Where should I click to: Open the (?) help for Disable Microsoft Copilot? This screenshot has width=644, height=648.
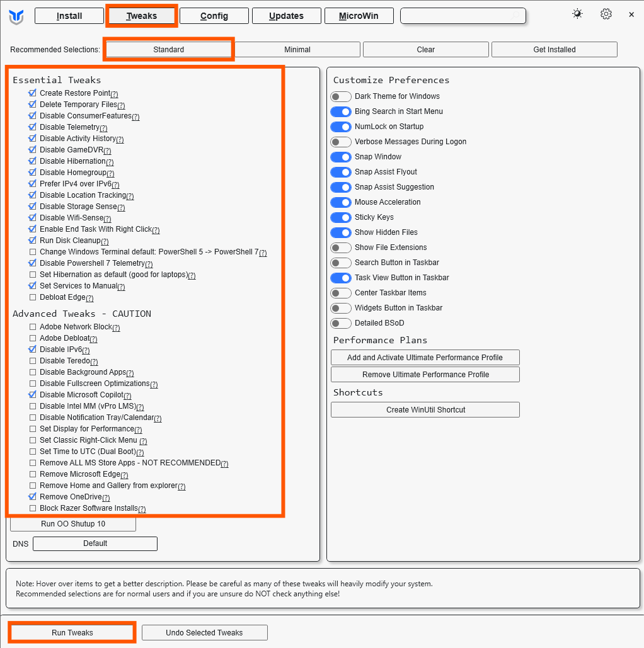pyautogui.click(x=127, y=395)
